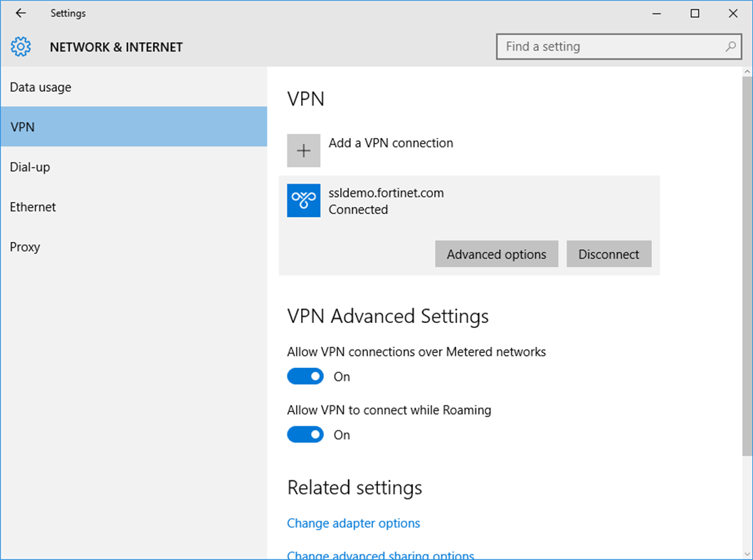
Task: Disable VPN connections over Metered networks
Action: (x=305, y=376)
